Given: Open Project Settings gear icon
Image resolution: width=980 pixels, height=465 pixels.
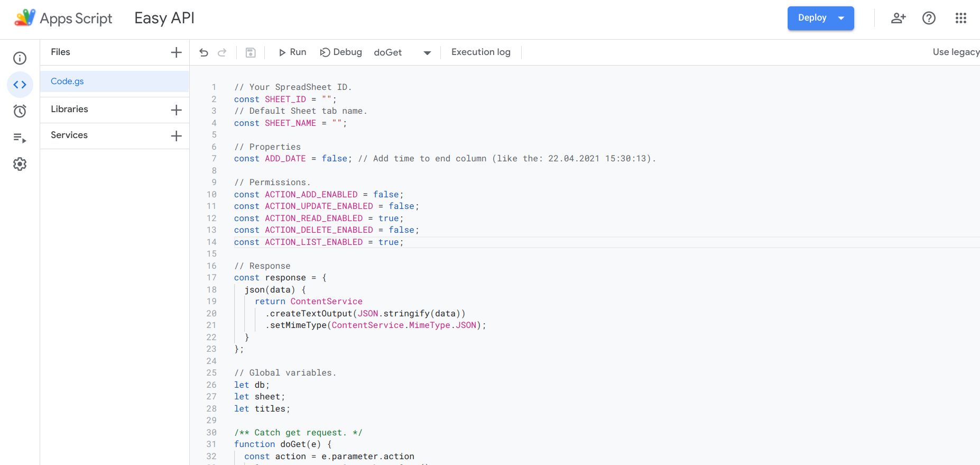Looking at the screenshot, I should [20, 164].
